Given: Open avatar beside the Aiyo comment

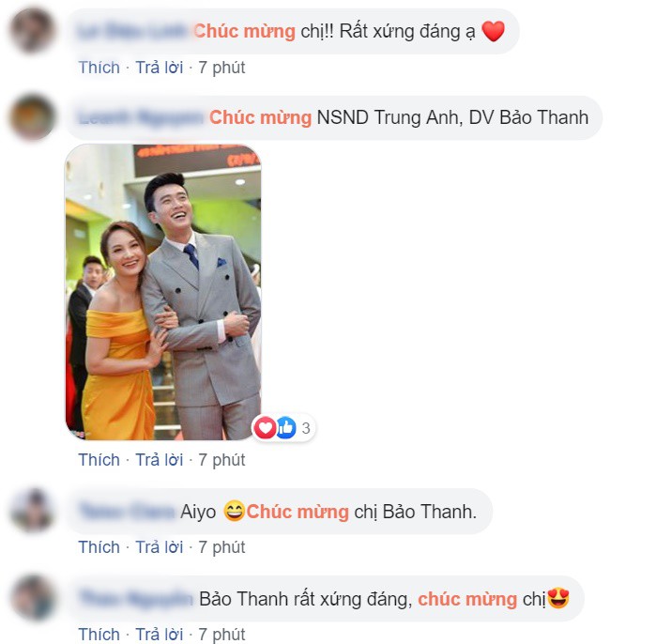Looking at the screenshot, I should [x=33, y=510].
